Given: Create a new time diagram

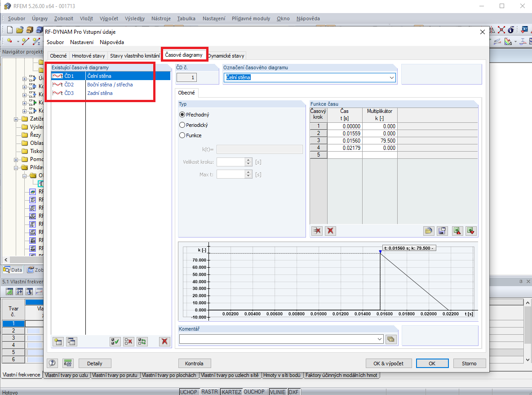Looking at the screenshot, I should point(58,341).
